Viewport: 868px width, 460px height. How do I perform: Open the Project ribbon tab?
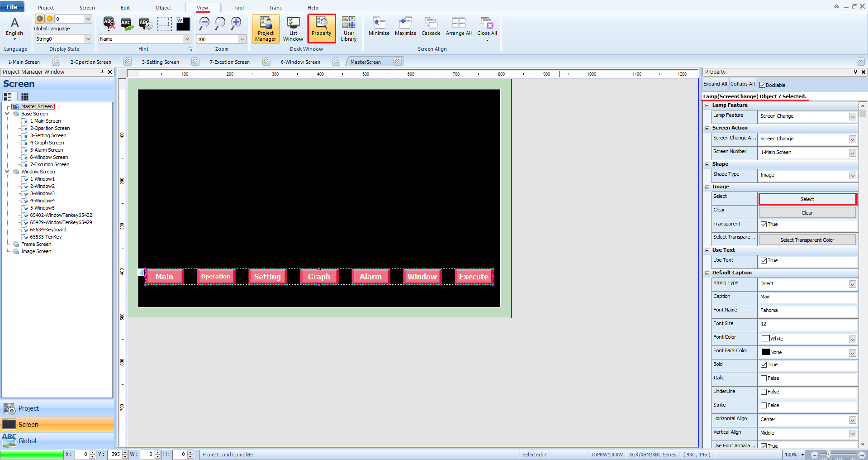tap(46, 8)
